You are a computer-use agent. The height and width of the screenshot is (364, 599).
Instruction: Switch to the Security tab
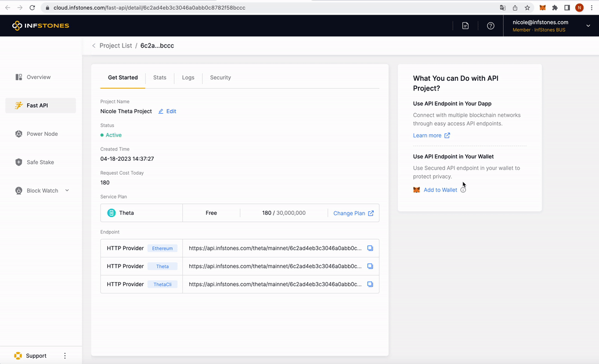(x=221, y=78)
